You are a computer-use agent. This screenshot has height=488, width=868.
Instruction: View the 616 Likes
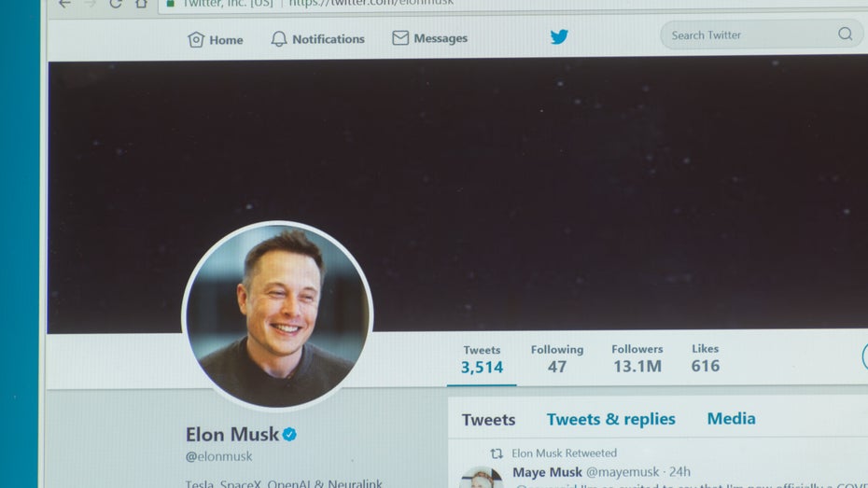point(706,357)
